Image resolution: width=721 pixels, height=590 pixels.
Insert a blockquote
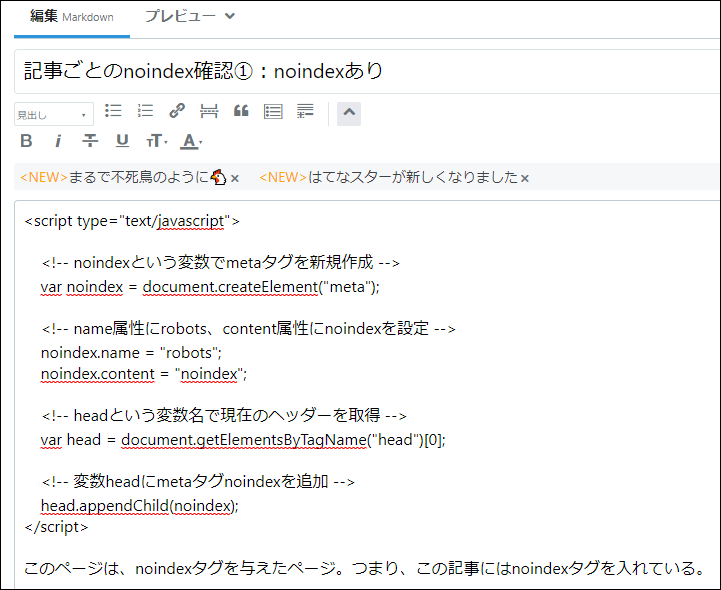pyautogui.click(x=241, y=111)
